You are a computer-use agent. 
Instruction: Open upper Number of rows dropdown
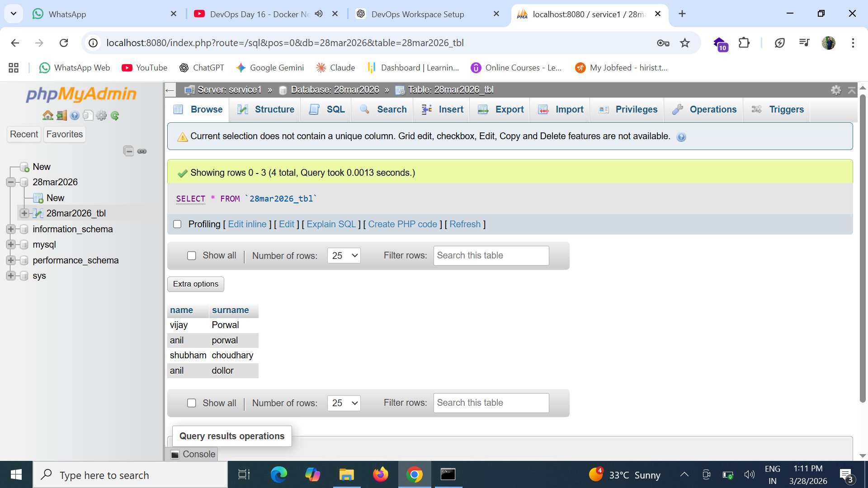(x=344, y=256)
